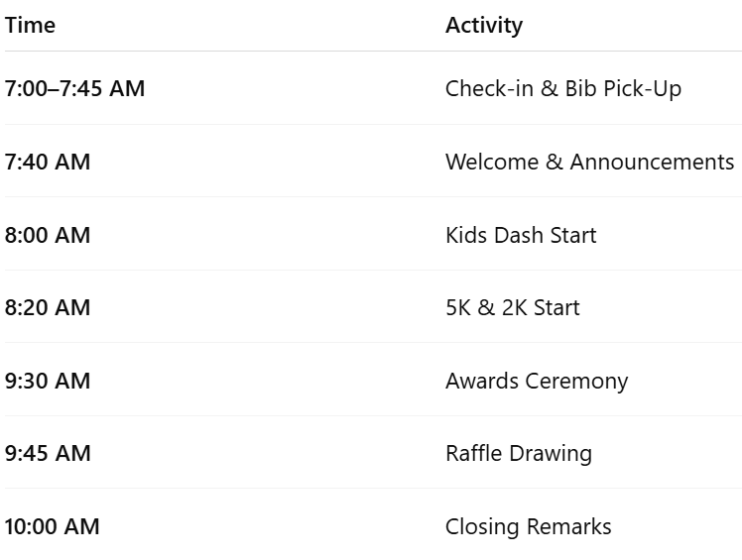Select the Raffle Drawing activity
Viewport: 742px width, 560px height.
pos(519,454)
